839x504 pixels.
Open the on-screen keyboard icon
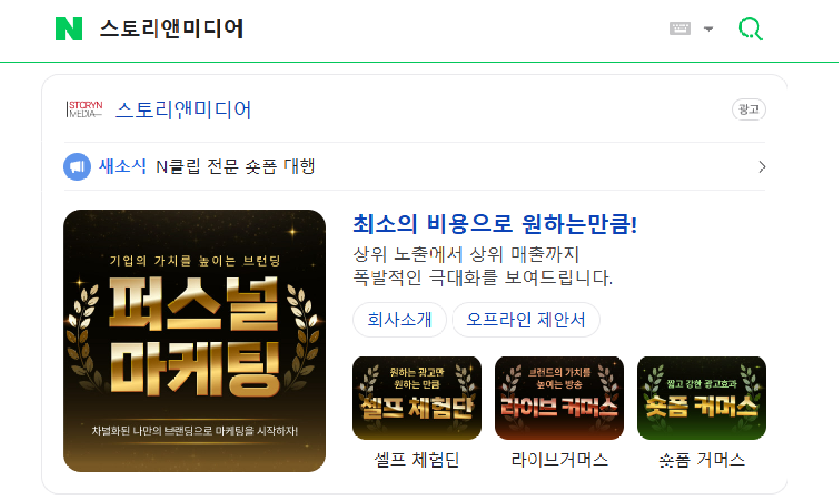click(x=680, y=29)
